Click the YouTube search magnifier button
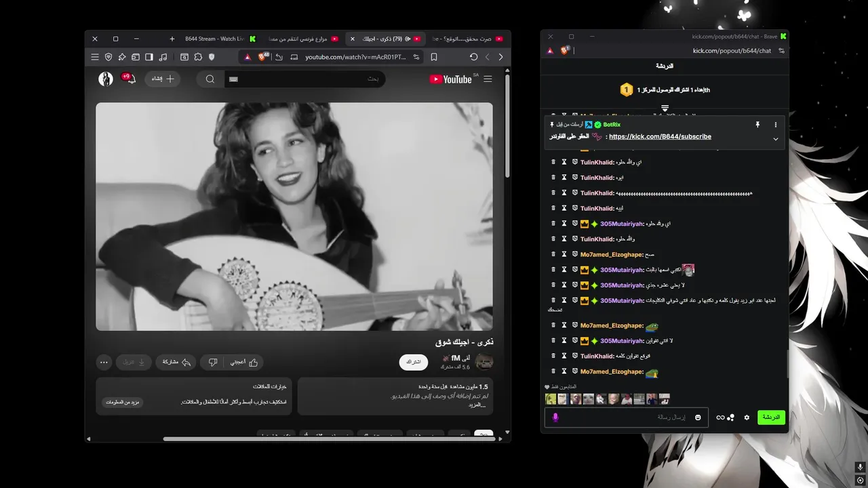This screenshot has width=868, height=488. click(x=210, y=79)
